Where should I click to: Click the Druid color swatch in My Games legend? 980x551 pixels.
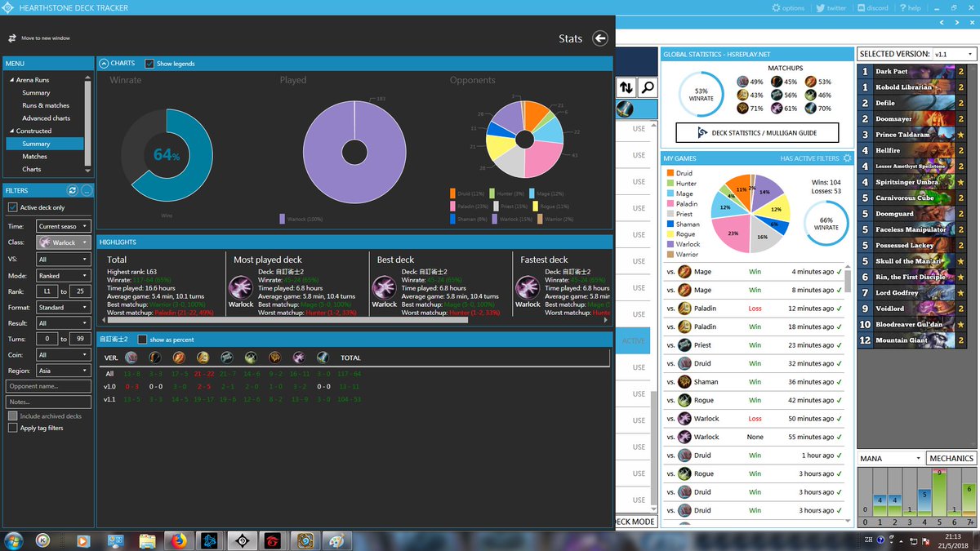670,173
